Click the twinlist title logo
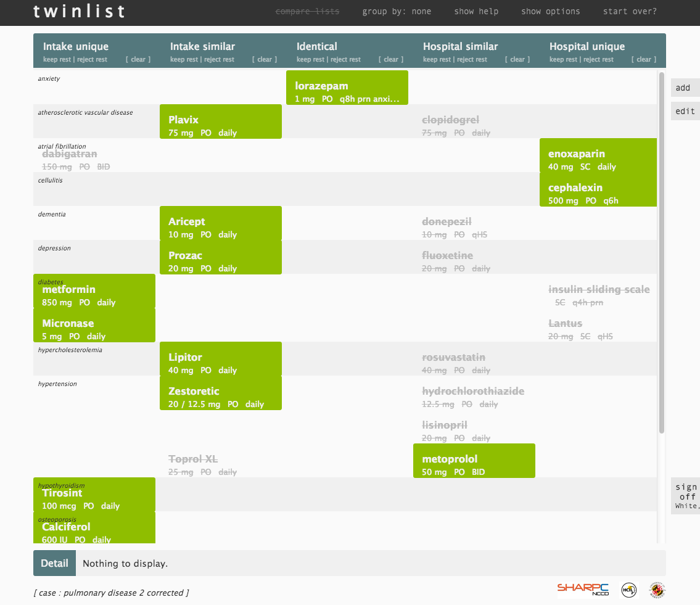The width and height of the screenshot is (700, 605). click(x=80, y=12)
